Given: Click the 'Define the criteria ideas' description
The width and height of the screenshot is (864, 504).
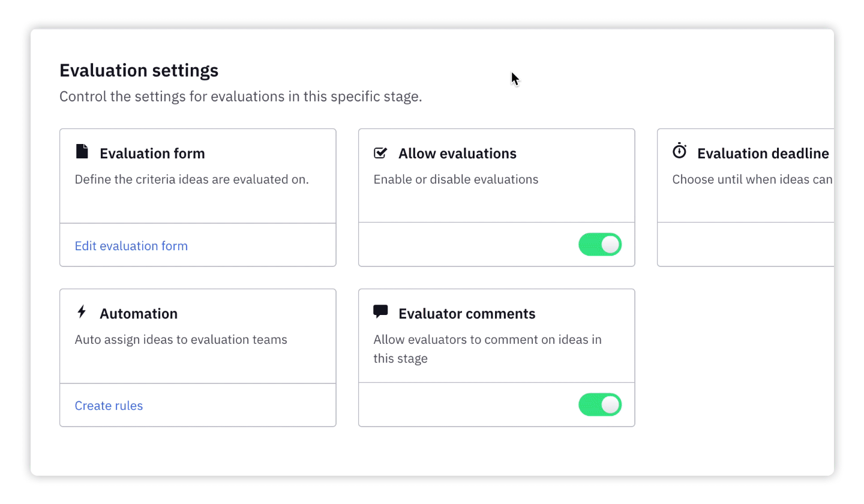Looking at the screenshot, I should click(191, 179).
